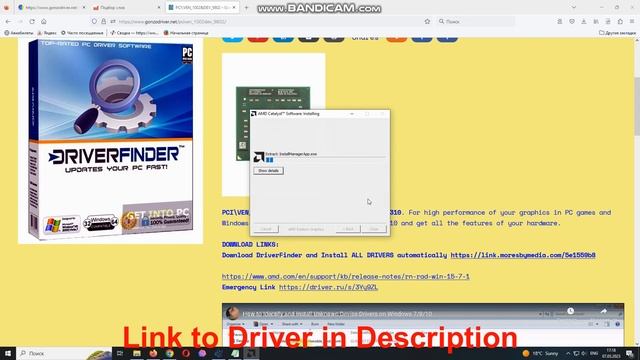Click the DOWNLOAD LINKS: heading text
The width and height of the screenshot is (640, 360).
coord(250,244)
